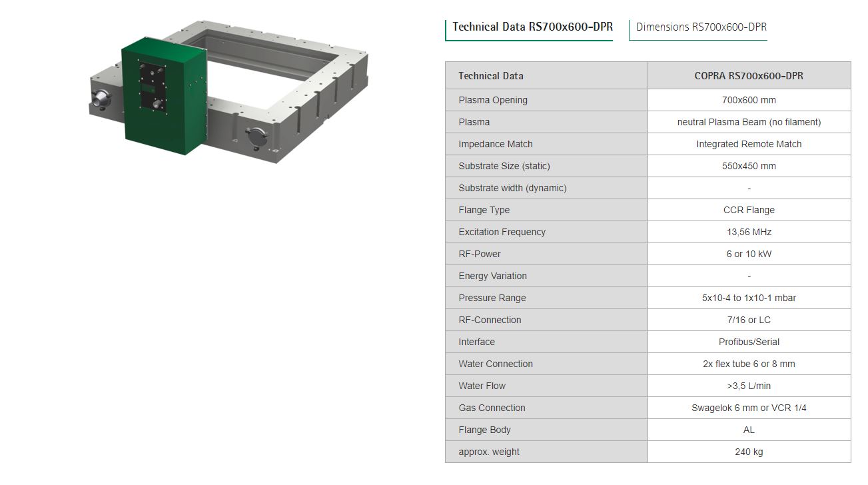Click the 700x600 mm value cell
Image resolution: width=868 pixels, height=485 pixels.
pos(749,100)
